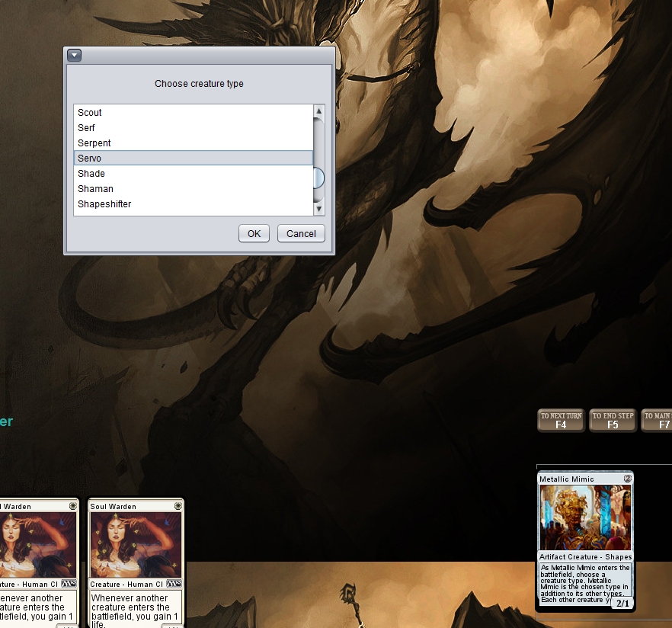Select the partially visible left Soul Warden card
The width and height of the screenshot is (672, 628).
(x=39, y=563)
